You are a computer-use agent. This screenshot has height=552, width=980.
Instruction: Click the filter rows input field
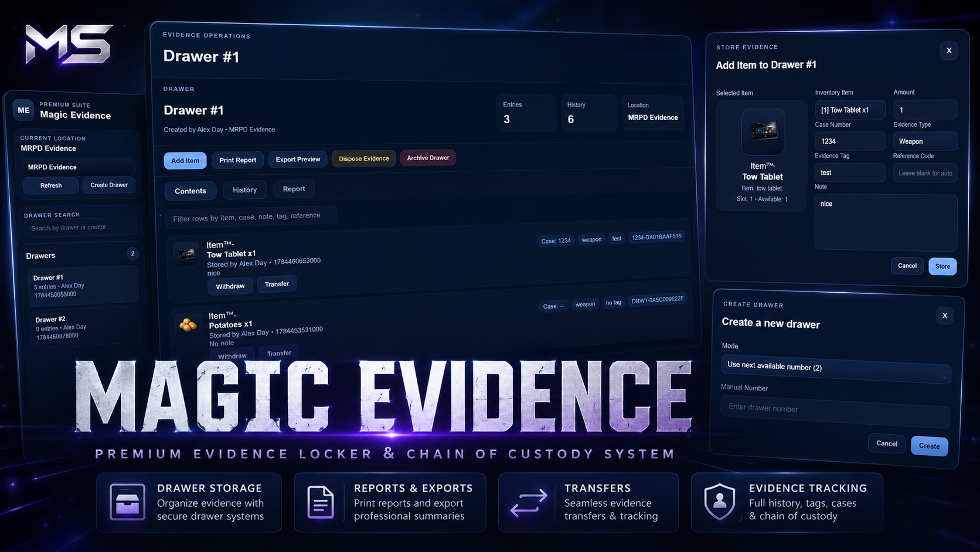click(251, 216)
